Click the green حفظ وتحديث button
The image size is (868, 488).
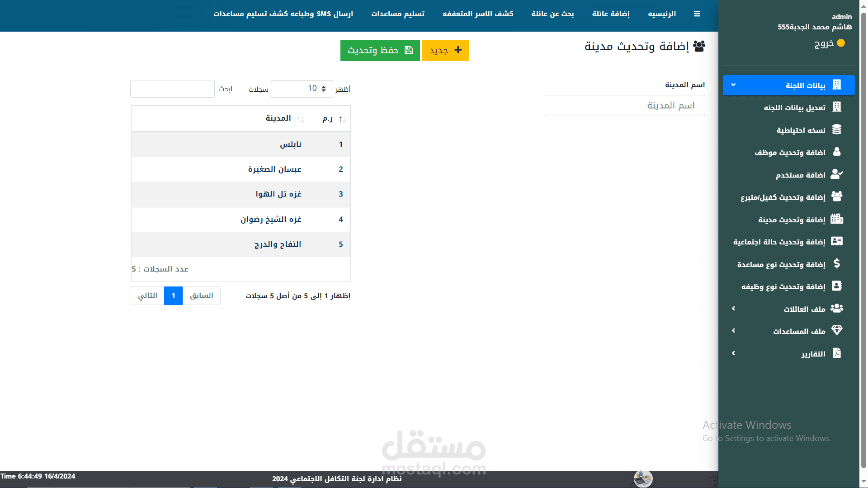[x=380, y=50]
